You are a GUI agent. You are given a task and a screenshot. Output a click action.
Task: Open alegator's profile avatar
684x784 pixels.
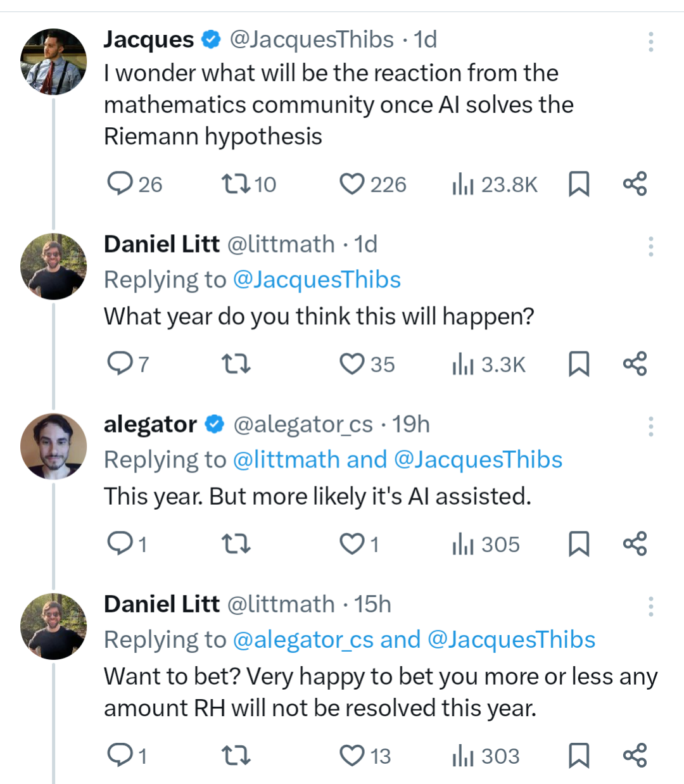click(x=54, y=446)
